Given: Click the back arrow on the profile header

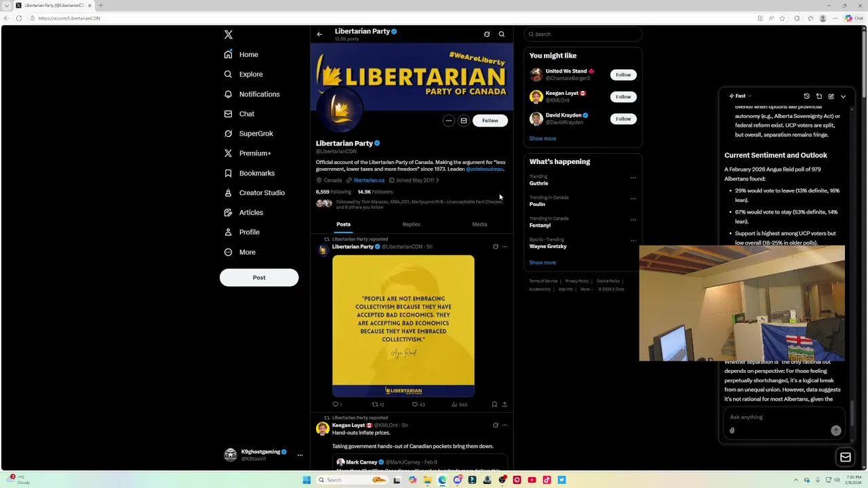Looking at the screenshot, I should click(x=319, y=34).
